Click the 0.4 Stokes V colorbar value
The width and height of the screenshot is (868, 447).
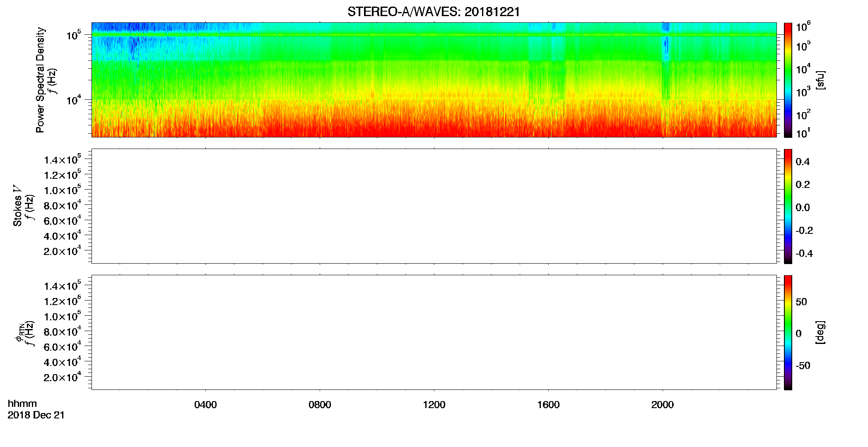coord(803,162)
